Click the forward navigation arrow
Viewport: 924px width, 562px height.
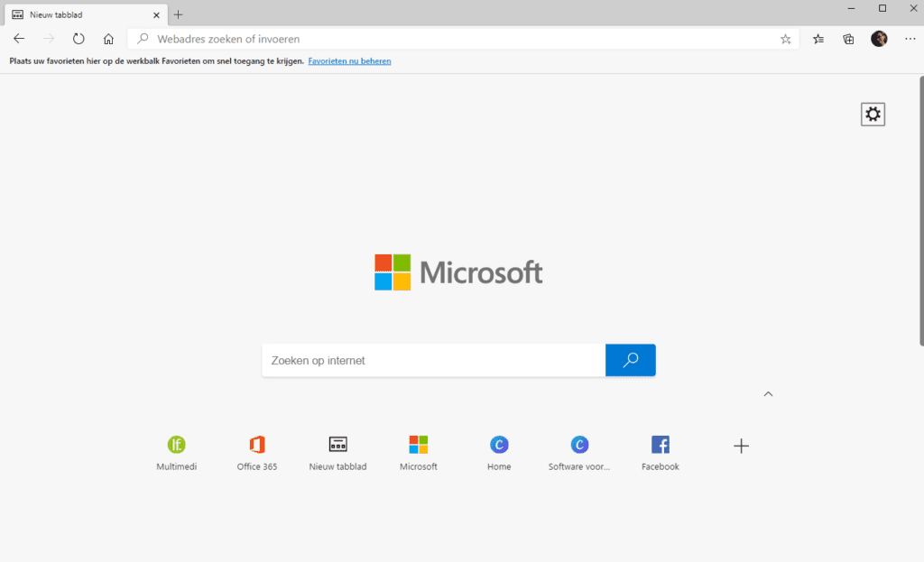[49, 39]
